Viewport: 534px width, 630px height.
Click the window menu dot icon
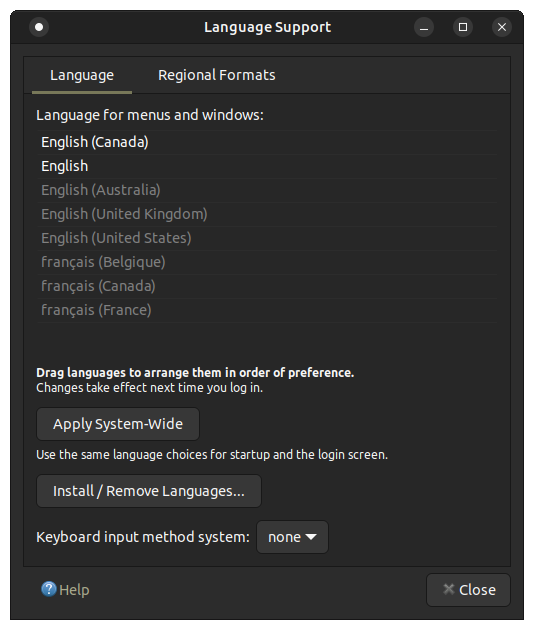click(x=39, y=27)
